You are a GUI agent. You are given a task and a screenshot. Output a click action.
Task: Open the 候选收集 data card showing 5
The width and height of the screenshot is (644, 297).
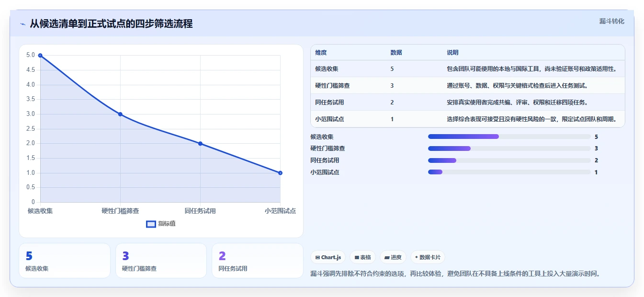click(x=65, y=261)
